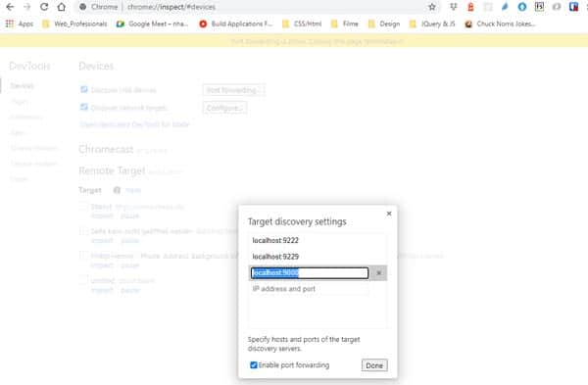Select Service workers in the sidebar
This screenshot has height=385, width=588.
pos(34,164)
